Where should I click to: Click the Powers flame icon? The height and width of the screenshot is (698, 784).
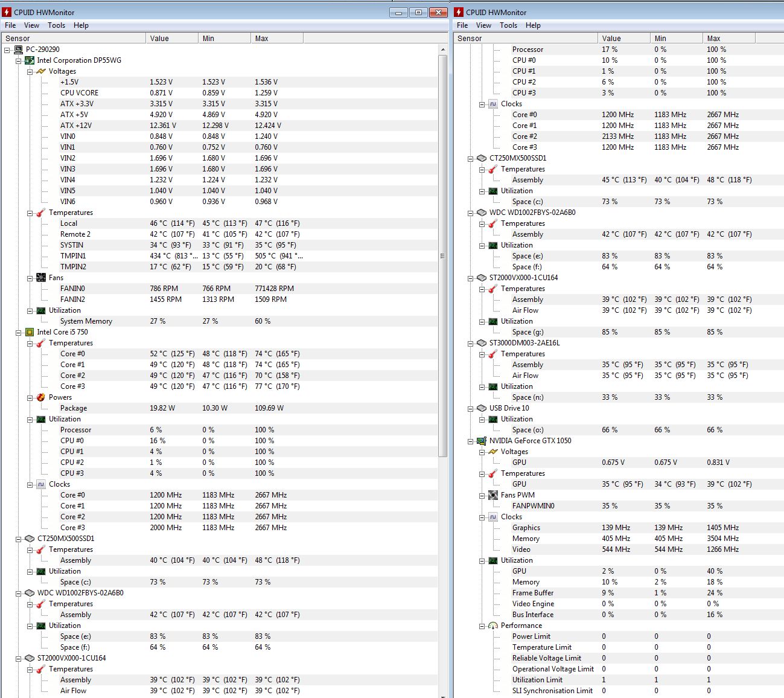pyautogui.click(x=41, y=397)
